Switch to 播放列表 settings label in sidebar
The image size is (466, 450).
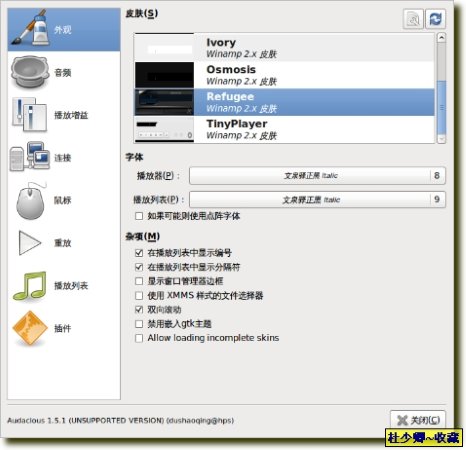pyautogui.click(x=71, y=286)
